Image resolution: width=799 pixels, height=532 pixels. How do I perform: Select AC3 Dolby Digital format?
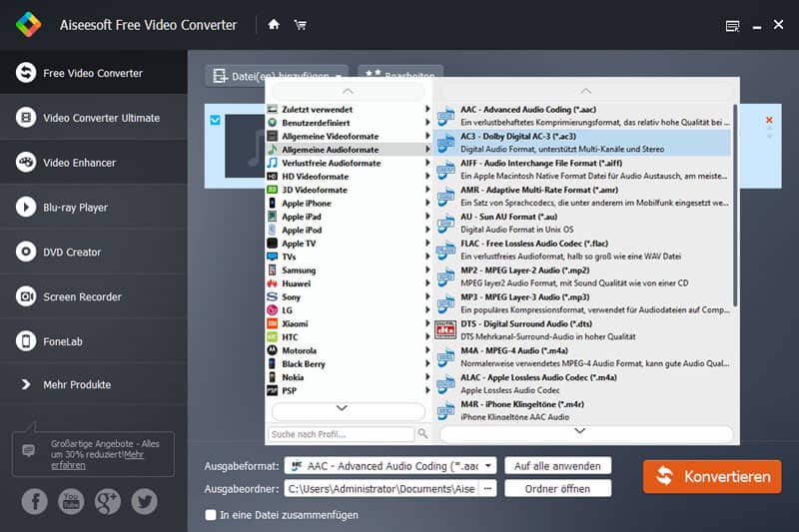click(583, 143)
